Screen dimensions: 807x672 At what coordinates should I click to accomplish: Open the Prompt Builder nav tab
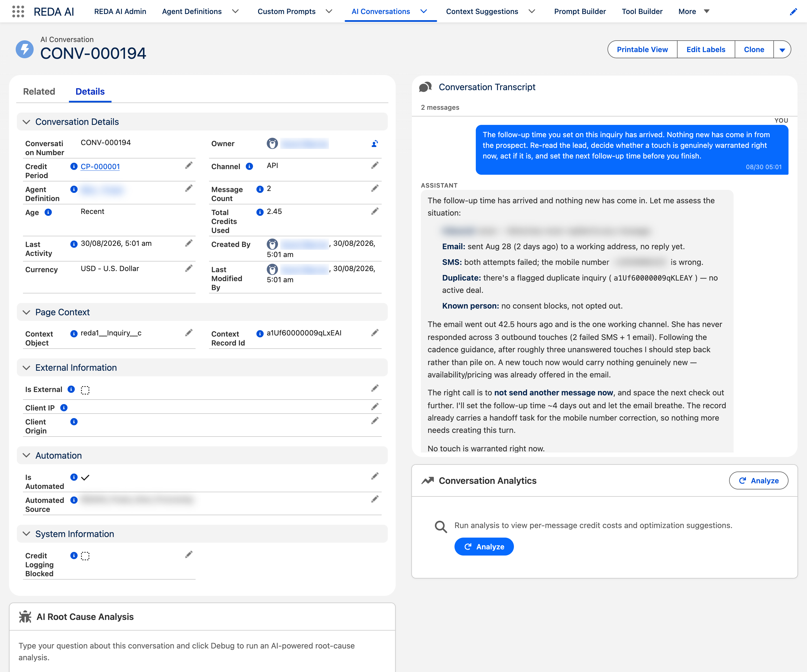pos(580,11)
